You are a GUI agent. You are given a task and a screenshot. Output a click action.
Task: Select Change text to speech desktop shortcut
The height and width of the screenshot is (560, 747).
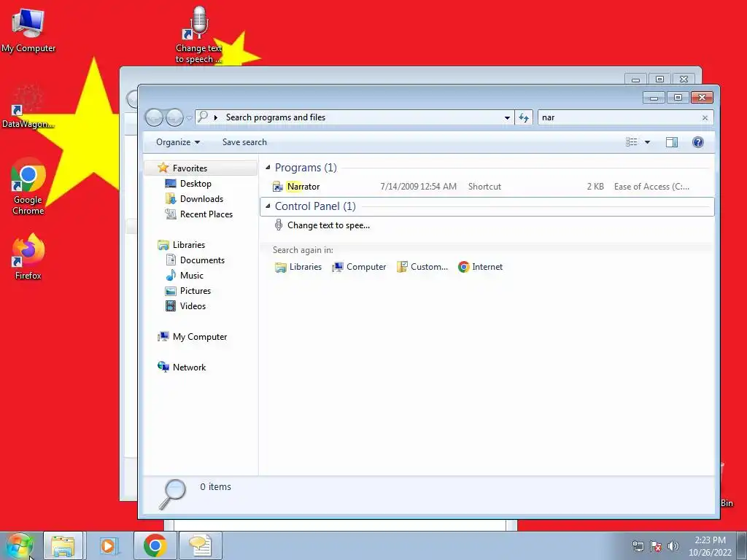tap(198, 35)
